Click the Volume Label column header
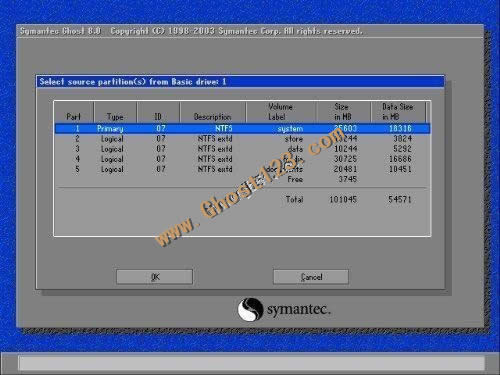 (281, 112)
